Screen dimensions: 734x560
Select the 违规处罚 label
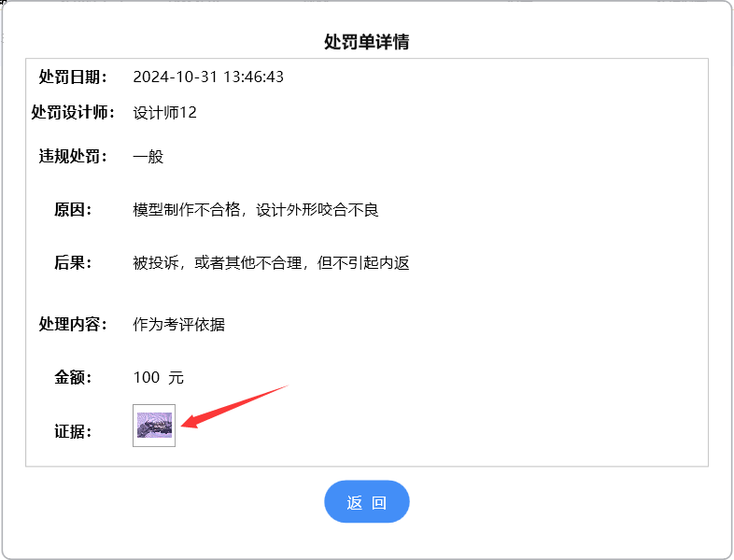tap(73, 157)
